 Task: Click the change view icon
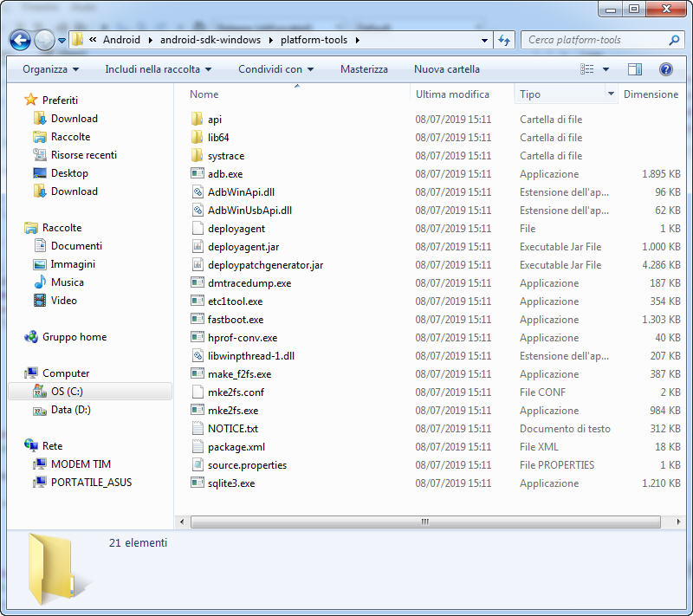pyautogui.click(x=587, y=69)
